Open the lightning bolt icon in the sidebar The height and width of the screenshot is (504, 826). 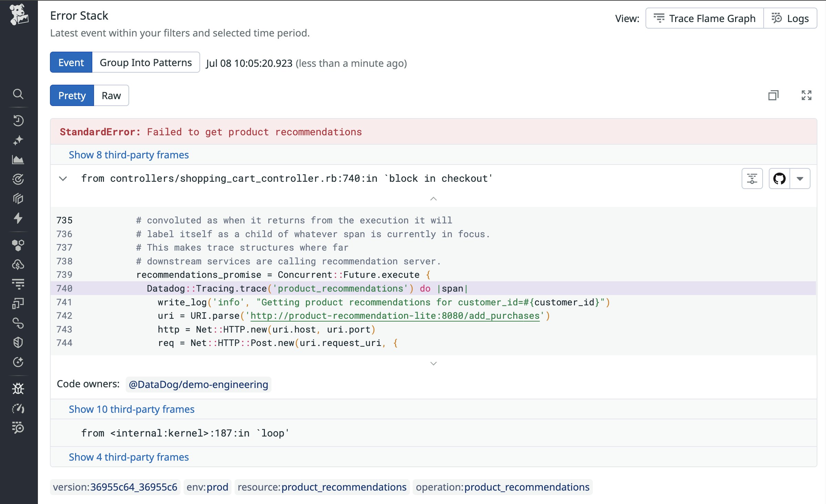click(x=18, y=218)
